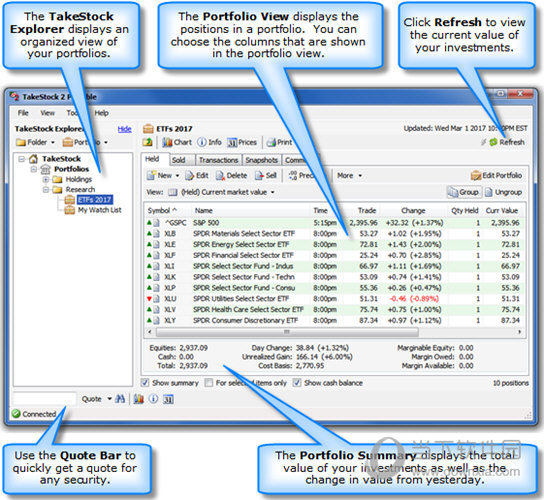Click the ETFs 2017 portfolio header icon
This screenshot has height=500, width=544.
148,129
